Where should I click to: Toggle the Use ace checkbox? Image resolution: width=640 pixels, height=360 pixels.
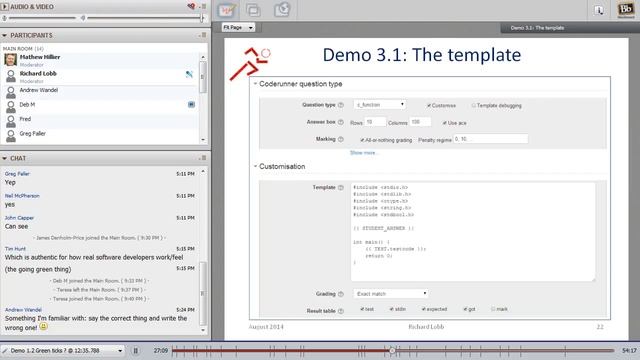coord(444,123)
